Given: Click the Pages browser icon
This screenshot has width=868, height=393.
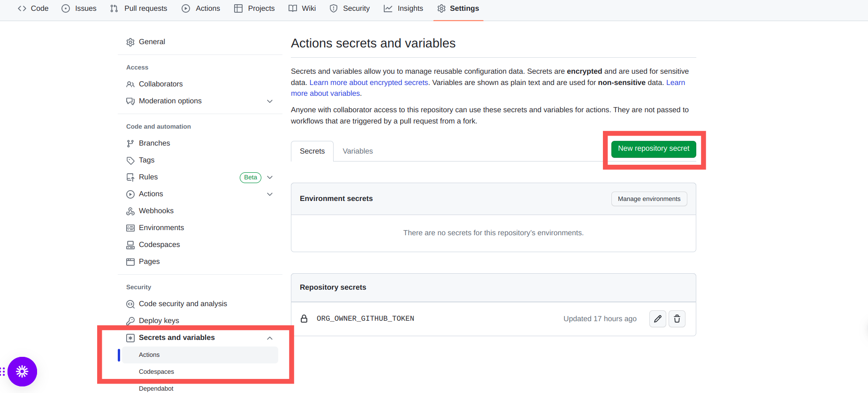Looking at the screenshot, I should 130,262.
